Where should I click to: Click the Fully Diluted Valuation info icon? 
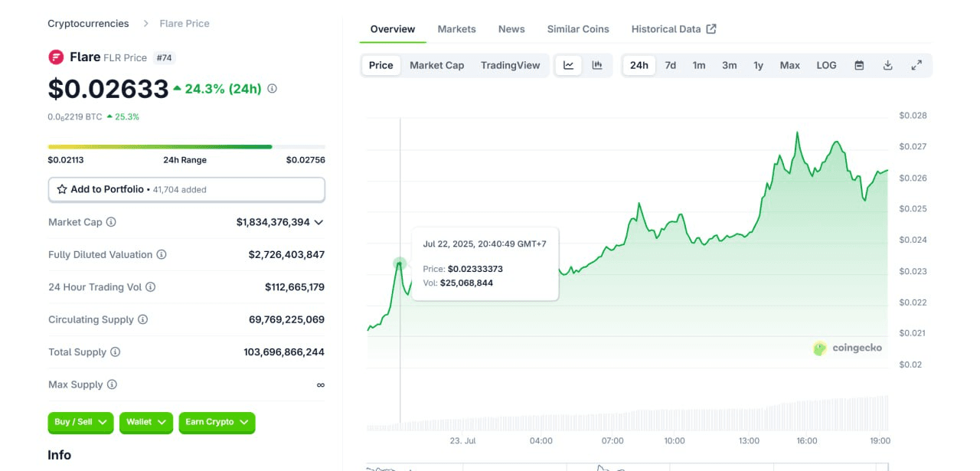(x=162, y=254)
